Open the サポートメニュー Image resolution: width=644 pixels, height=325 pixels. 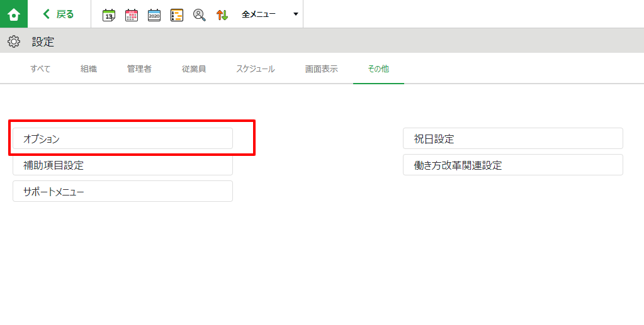click(x=123, y=191)
